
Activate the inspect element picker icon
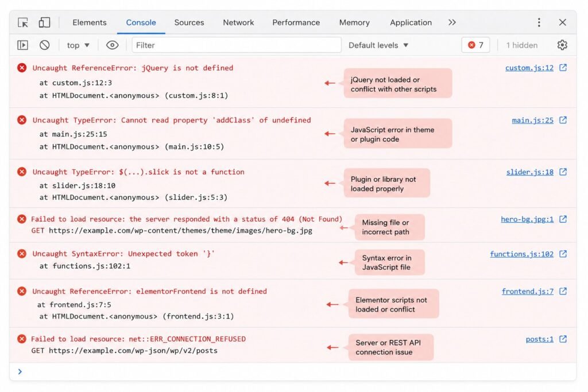tap(23, 22)
